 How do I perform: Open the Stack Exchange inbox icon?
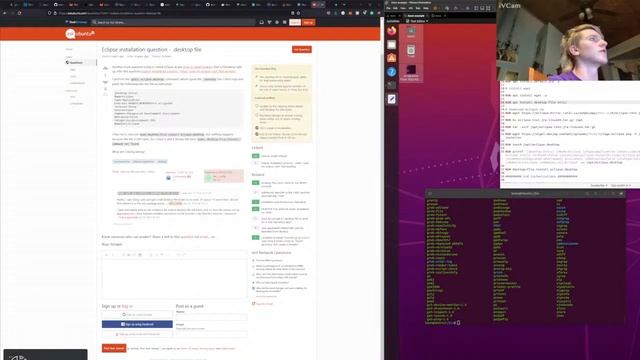click(x=262, y=22)
